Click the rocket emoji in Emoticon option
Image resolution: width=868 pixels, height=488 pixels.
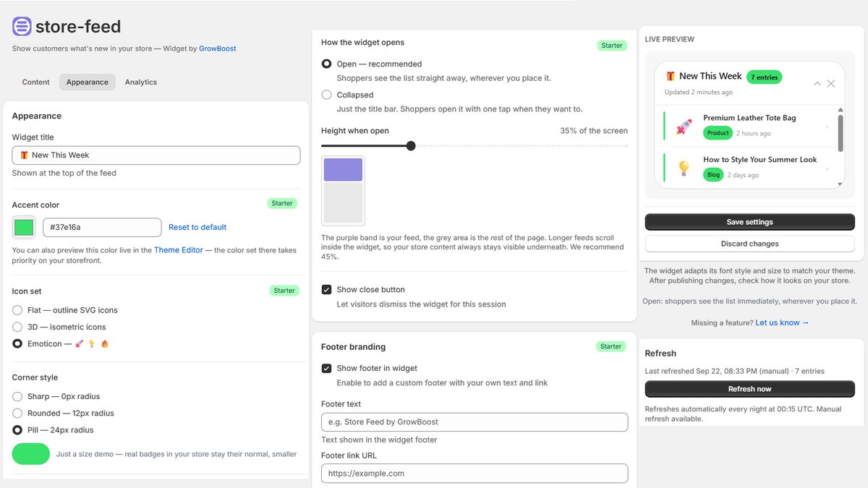point(80,344)
